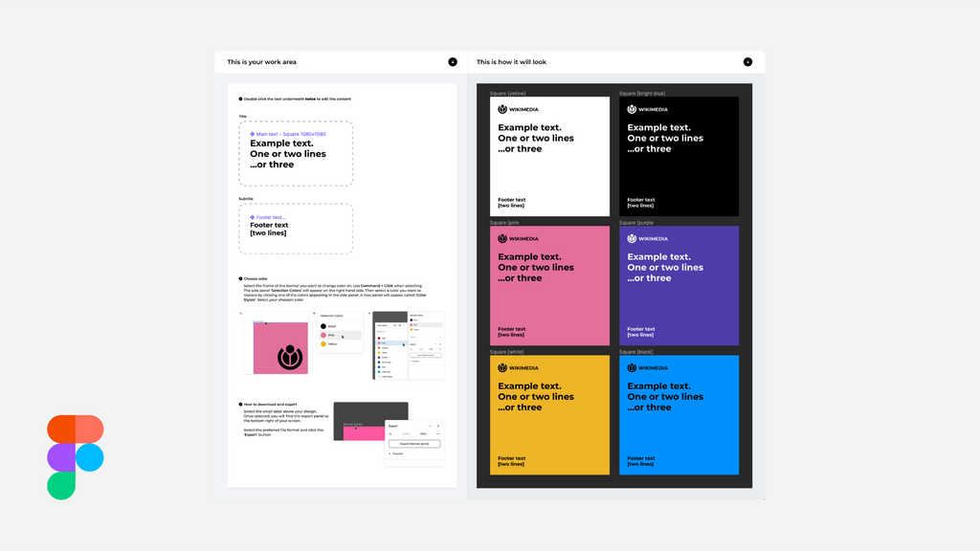
Task: Click Wikimedia logo on the white square
Action: pos(518,109)
